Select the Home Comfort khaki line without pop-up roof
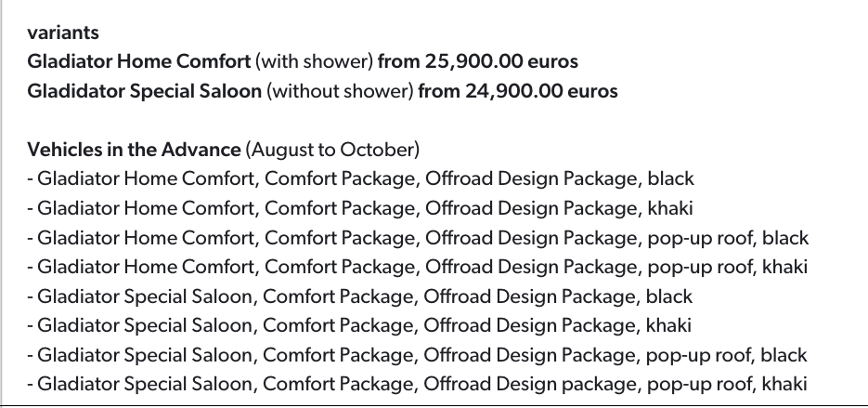Viewport: 868px width, 408px height. click(360, 208)
